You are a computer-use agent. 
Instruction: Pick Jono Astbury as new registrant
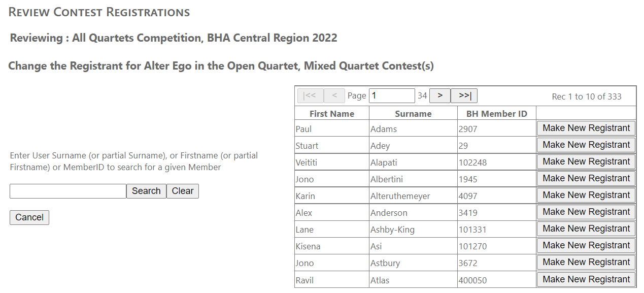click(x=586, y=263)
